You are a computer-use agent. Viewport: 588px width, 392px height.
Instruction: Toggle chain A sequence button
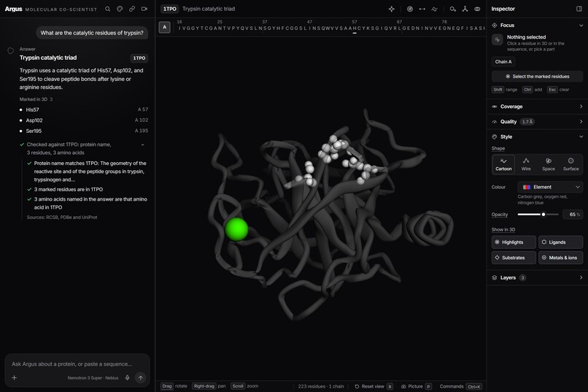[164, 27]
